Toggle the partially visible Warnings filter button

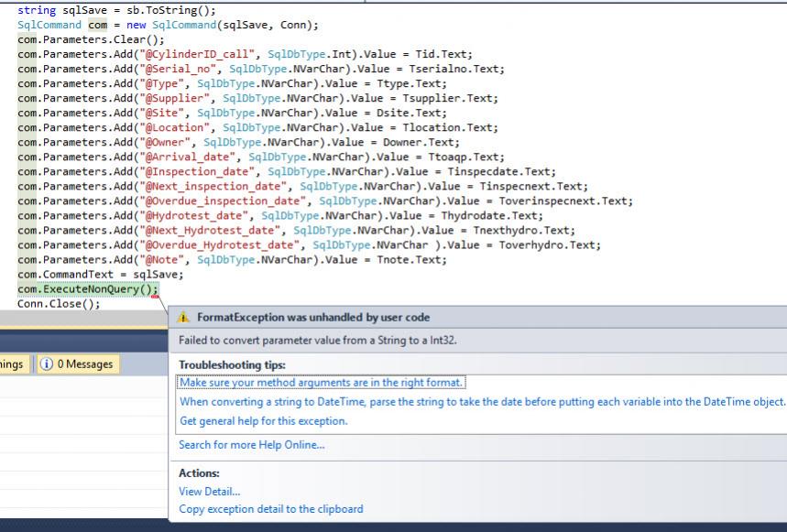click(x=13, y=364)
